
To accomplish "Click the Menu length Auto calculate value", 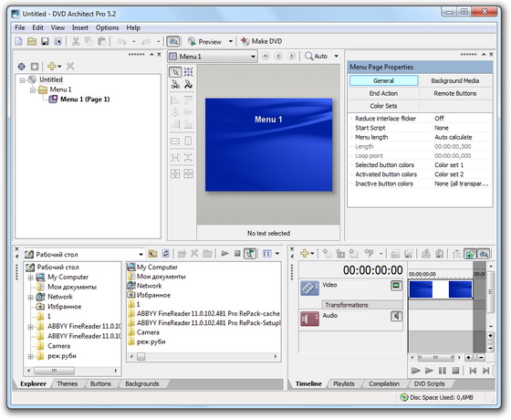I will [x=453, y=137].
